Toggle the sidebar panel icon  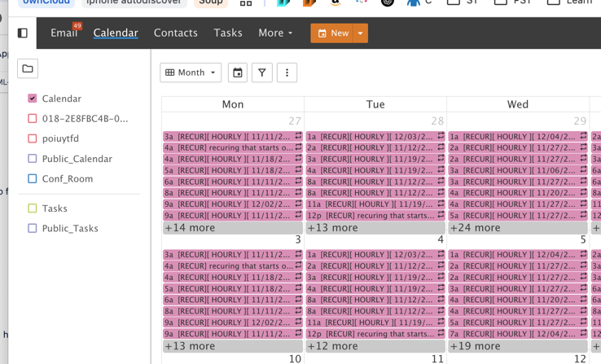click(x=23, y=33)
